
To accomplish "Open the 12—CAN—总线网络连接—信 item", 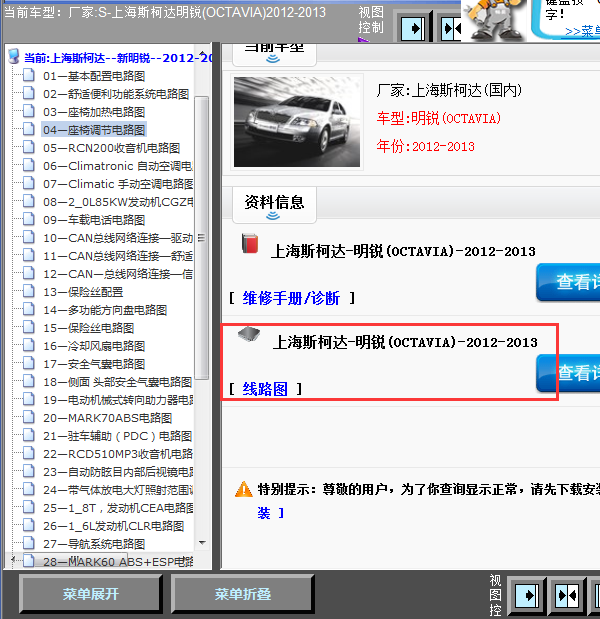I will (x=118, y=274).
